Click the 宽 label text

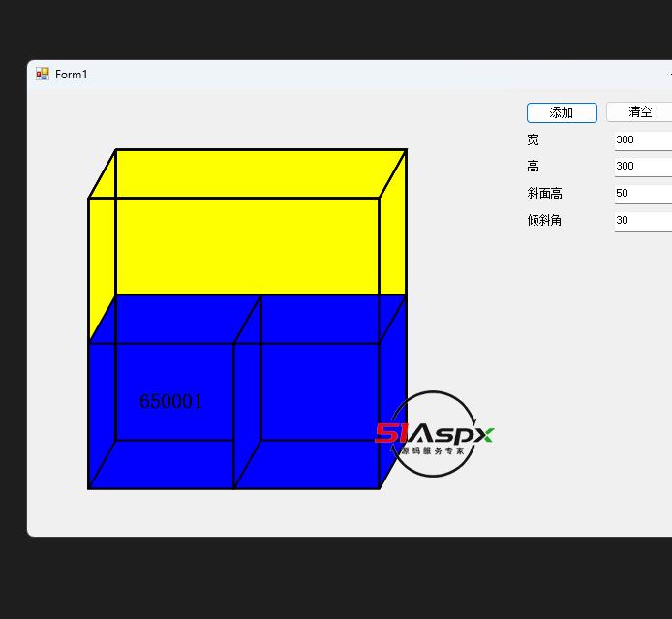pyautogui.click(x=533, y=139)
